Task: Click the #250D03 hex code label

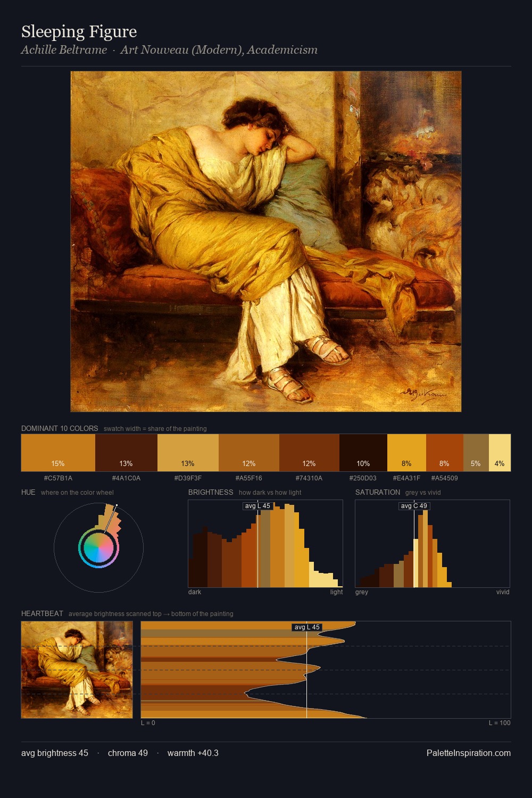Action: 363,478
